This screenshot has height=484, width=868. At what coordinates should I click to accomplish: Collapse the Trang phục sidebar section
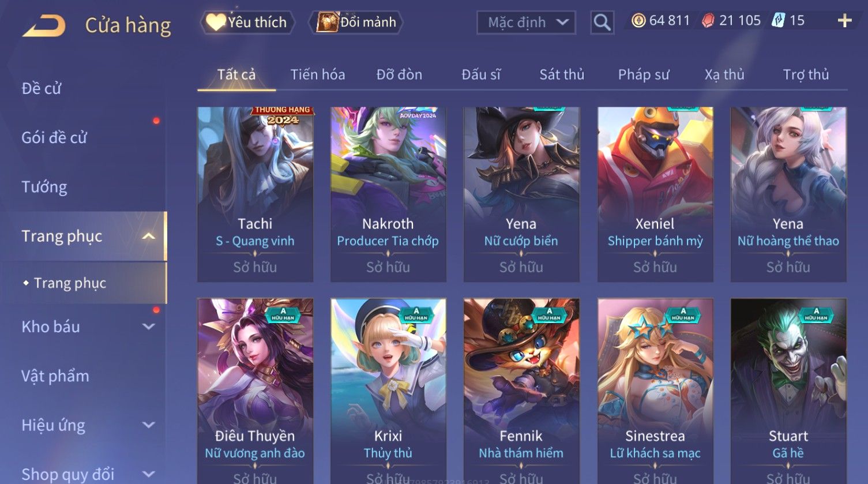click(x=148, y=236)
